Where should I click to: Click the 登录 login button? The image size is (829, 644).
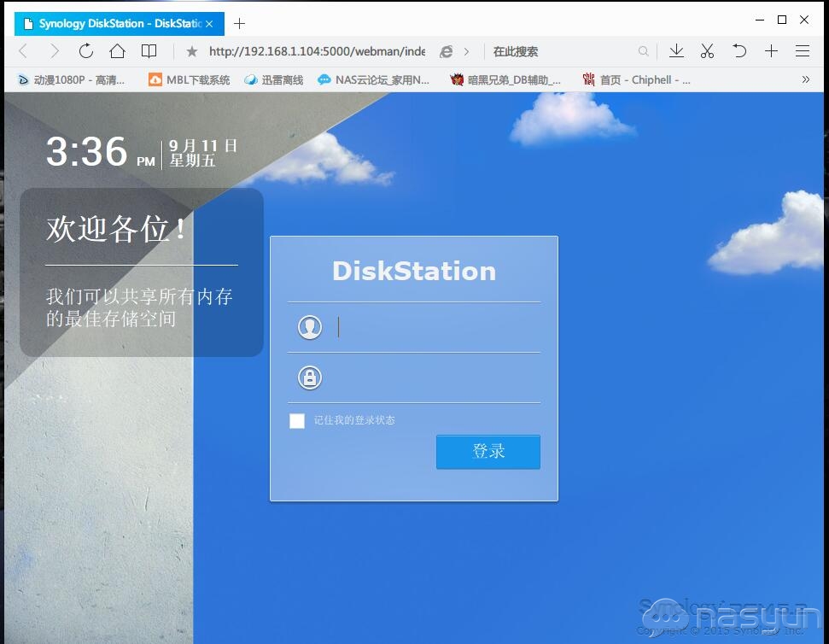pos(488,452)
